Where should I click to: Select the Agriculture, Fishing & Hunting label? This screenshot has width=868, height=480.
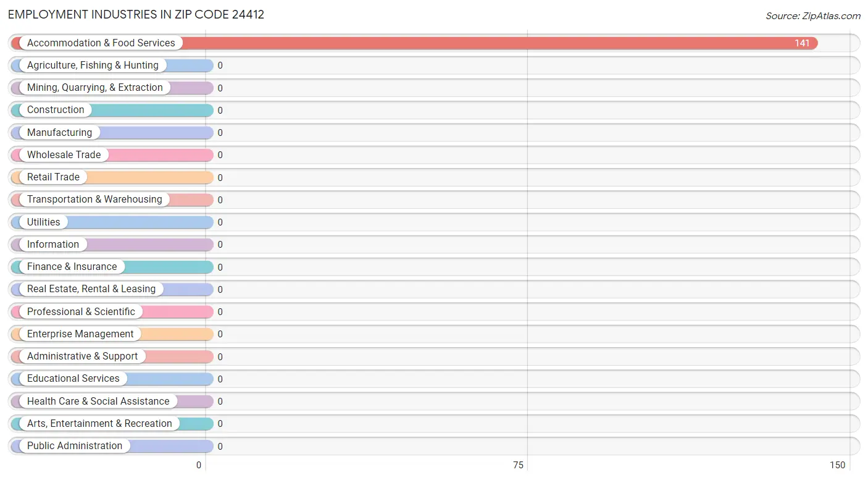[93, 65]
